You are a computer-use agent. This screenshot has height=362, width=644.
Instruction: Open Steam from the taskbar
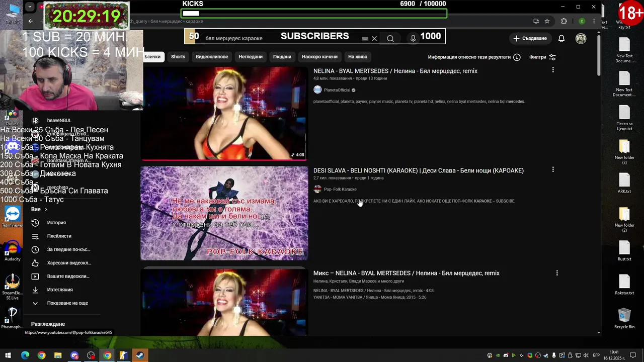[140, 355]
